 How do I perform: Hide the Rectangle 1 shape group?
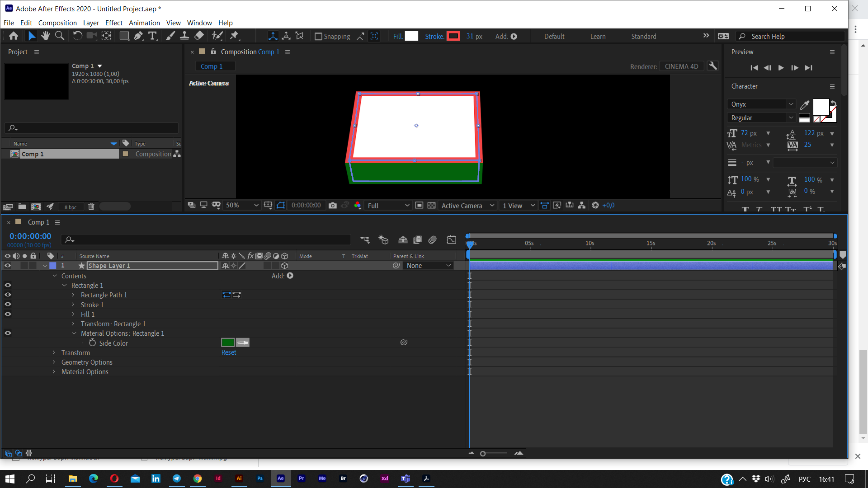(x=8, y=285)
